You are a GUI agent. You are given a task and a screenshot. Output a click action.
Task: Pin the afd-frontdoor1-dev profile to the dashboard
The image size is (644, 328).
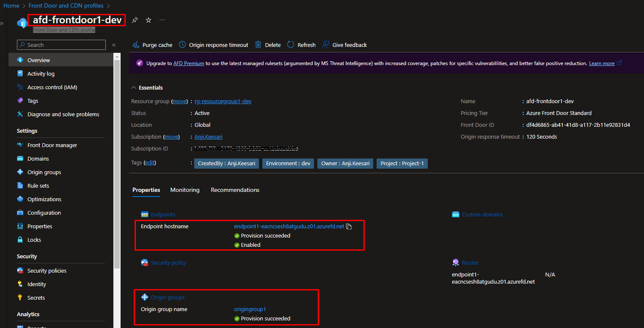[135, 20]
